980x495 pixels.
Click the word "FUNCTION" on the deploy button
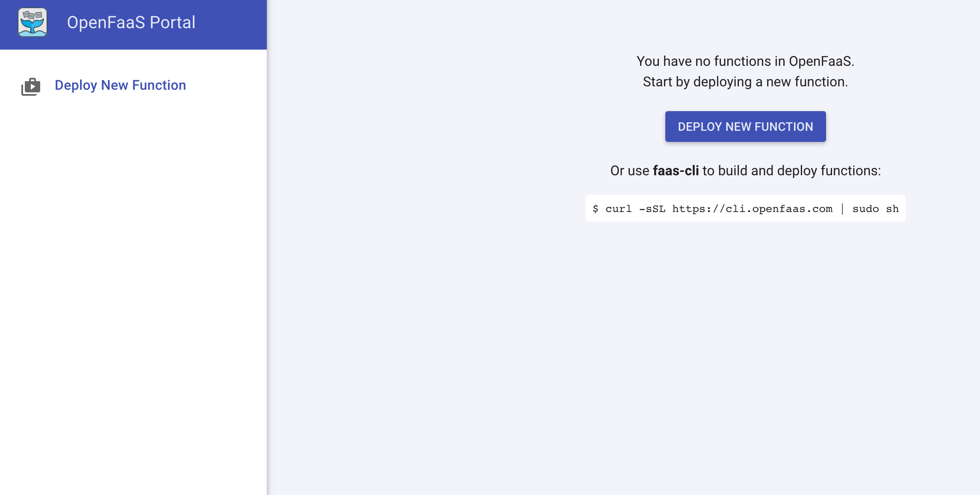tap(784, 127)
